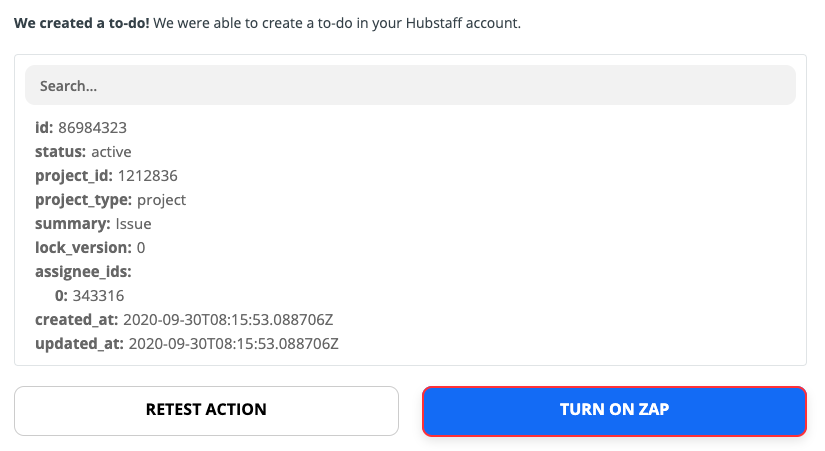
Task: Select the assignee value 343316
Action: [98, 296]
